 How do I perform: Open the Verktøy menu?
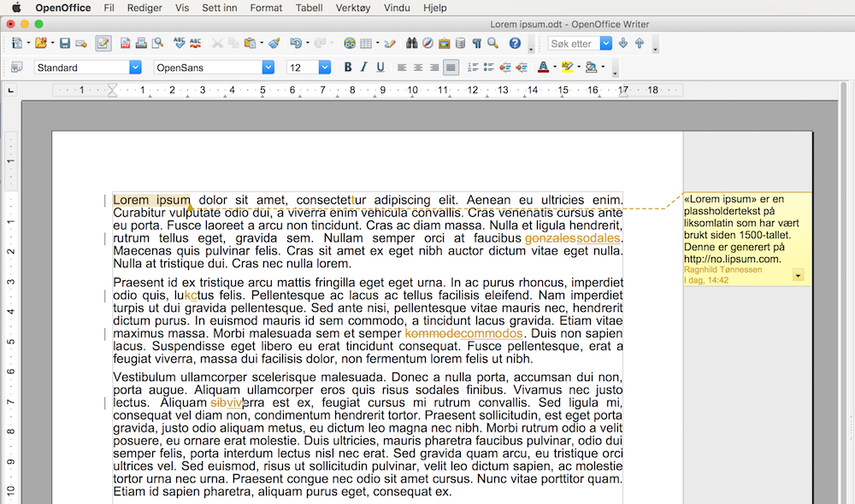point(353,8)
